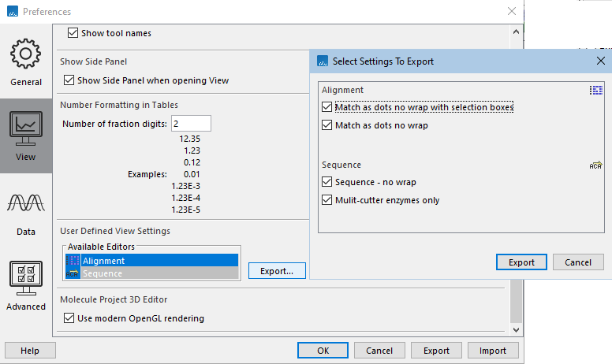Toggle Sequence - no wrap checkbox
The width and height of the screenshot is (612, 364).
[x=327, y=182]
